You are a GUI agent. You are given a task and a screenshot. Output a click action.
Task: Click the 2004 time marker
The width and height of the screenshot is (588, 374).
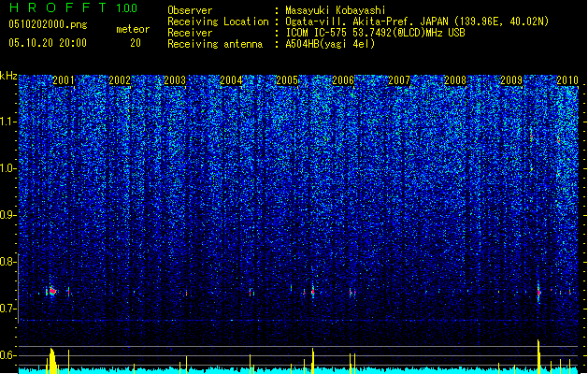pos(231,80)
